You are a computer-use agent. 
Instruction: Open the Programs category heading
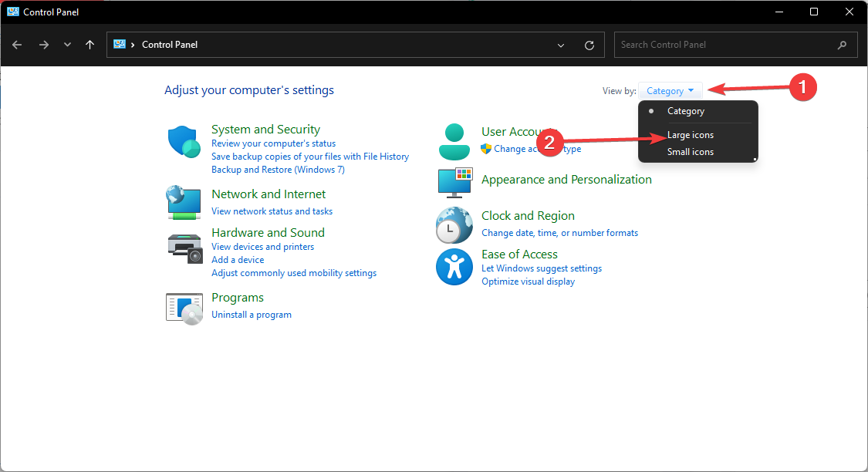point(238,298)
